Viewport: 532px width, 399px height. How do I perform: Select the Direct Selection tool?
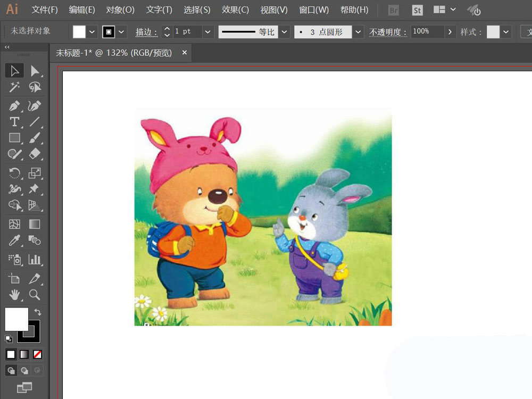(x=35, y=71)
